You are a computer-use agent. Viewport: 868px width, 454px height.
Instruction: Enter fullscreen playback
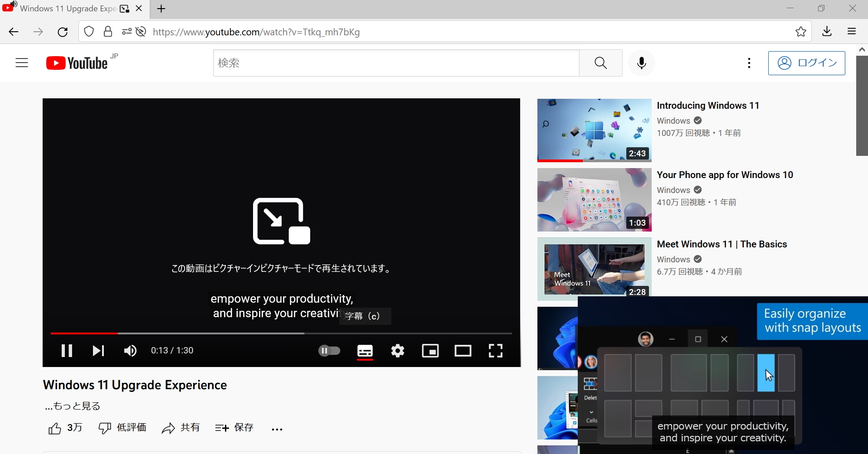pyautogui.click(x=496, y=351)
